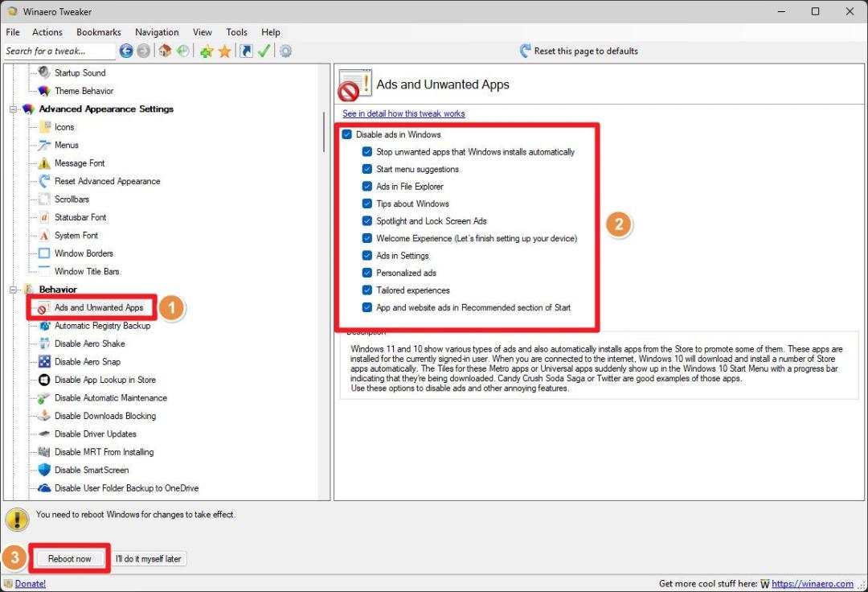Click the Reset this page icon
868x592 pixels.
coord(525,51)
